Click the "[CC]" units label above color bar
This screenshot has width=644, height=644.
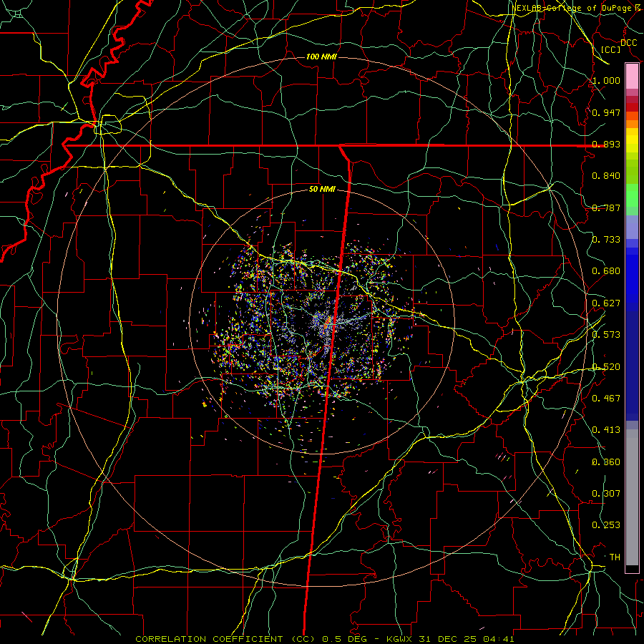(611, 49)
